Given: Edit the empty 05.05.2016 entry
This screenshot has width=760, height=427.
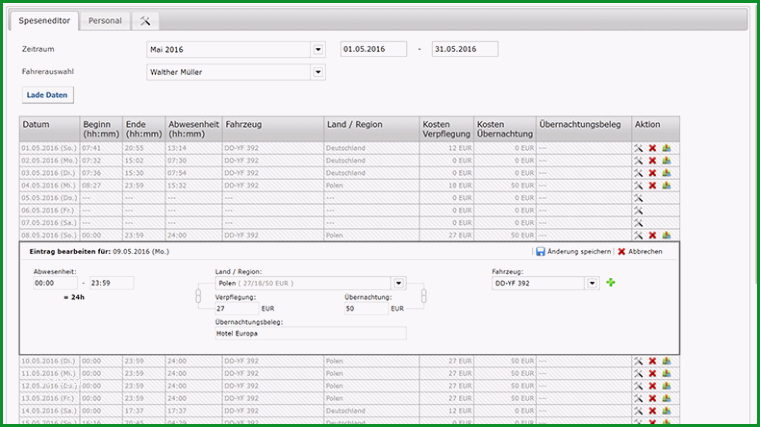Looking at the screenshot, I should coord(638,198).
